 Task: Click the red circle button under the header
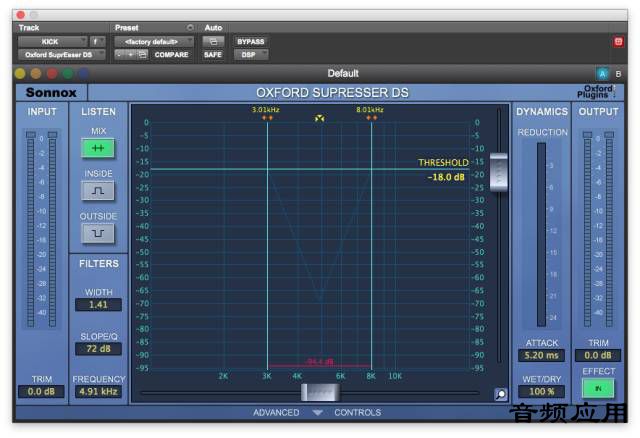coord(52,74)
